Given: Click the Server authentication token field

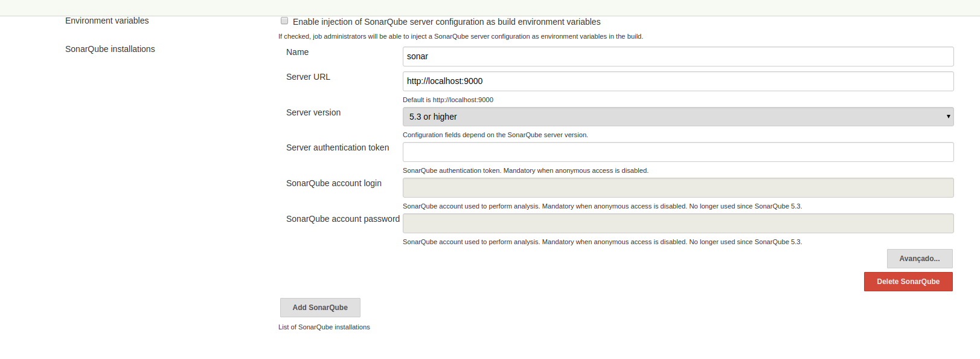Looking at the screenshot, I should (x=678, y=152).
